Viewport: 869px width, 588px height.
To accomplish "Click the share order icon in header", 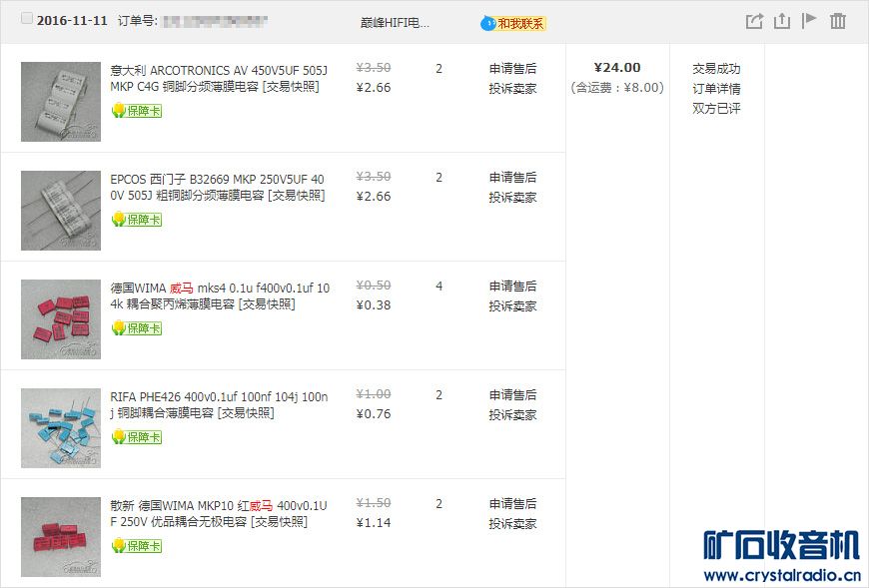I will [x=754, y=21].
